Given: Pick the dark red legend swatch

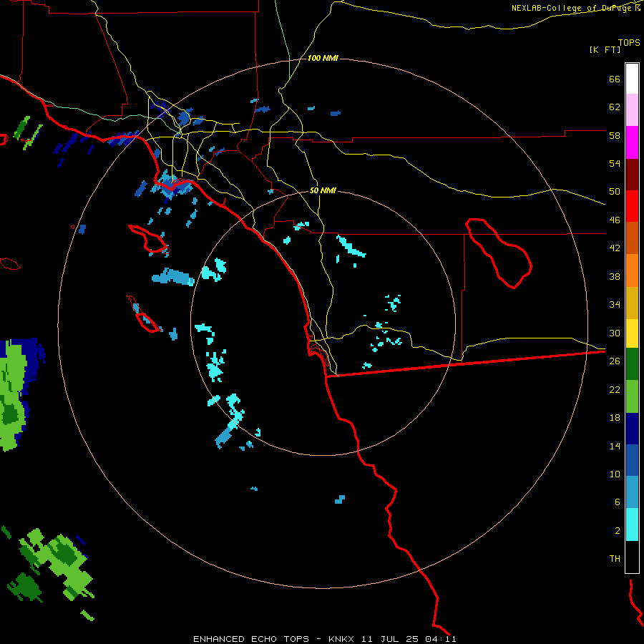Looking at the screenshot, I should pyautogui.click(x=632, y=175).
